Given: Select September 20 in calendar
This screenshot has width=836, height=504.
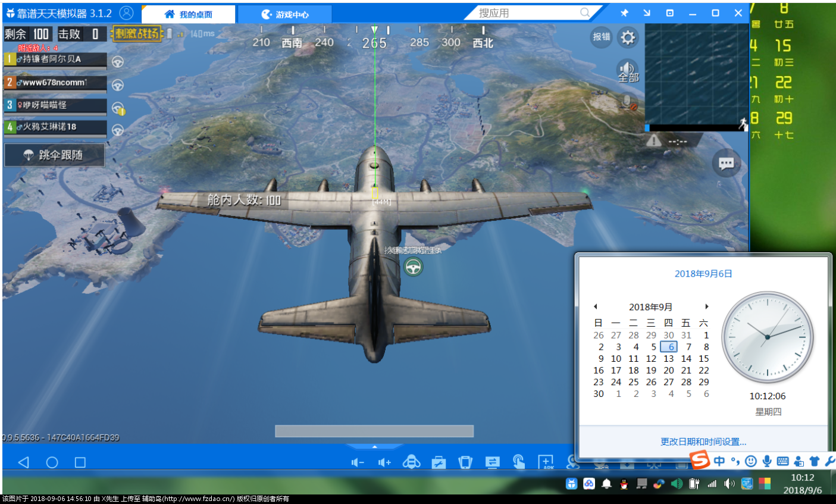Looking at the screenshot, I should pyautogui.click(x=669, y=370).
